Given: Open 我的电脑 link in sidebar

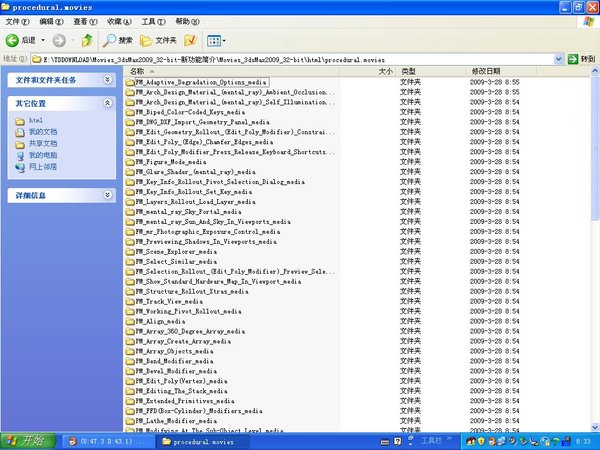Looking at the screenshot, I should pos(42,155).
